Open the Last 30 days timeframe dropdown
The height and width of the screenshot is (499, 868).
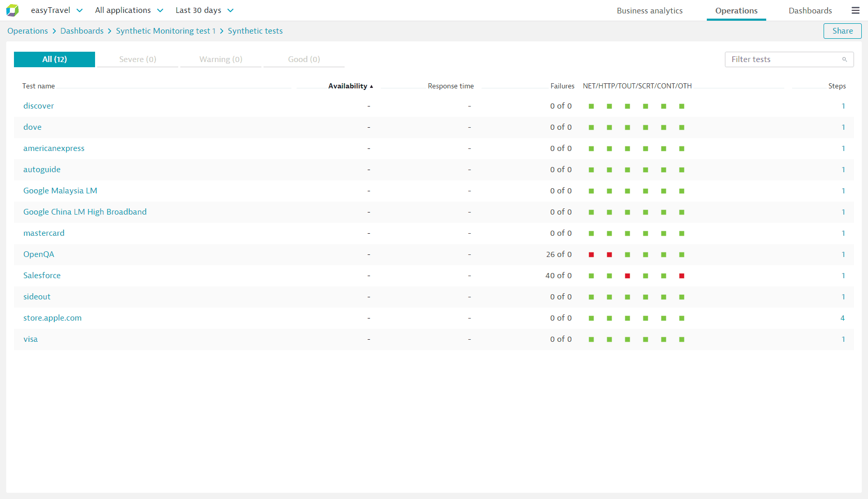pyautogui.click(x=205, y=10)
